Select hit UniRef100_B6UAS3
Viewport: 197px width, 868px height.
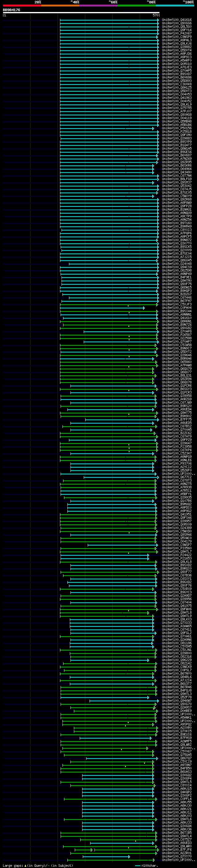[x=177, y=772]
